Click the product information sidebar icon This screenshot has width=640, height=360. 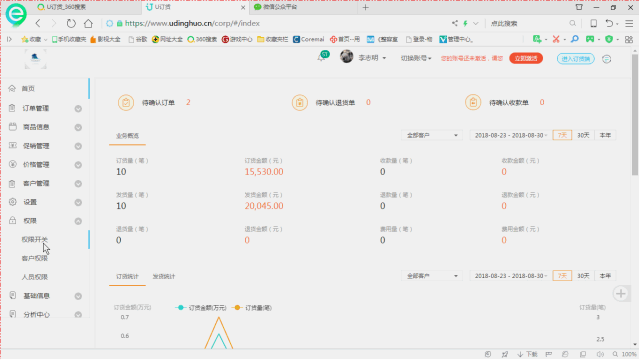click(13, 127)
